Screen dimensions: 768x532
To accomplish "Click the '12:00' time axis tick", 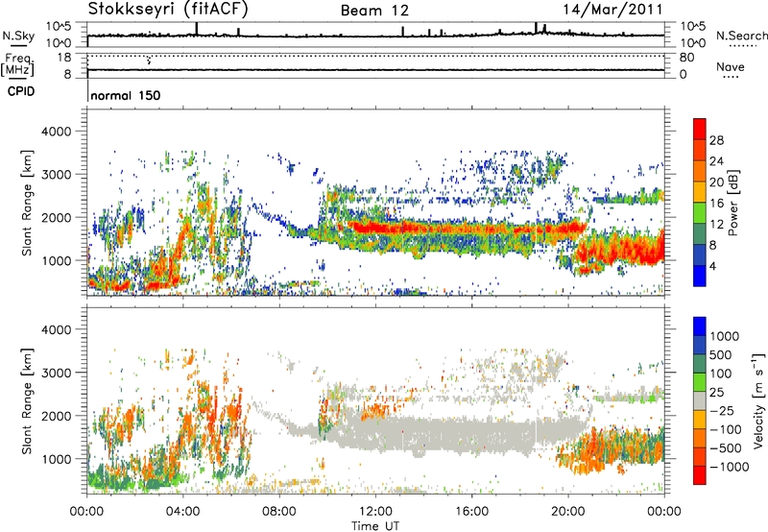I will [x=375, y=512].
